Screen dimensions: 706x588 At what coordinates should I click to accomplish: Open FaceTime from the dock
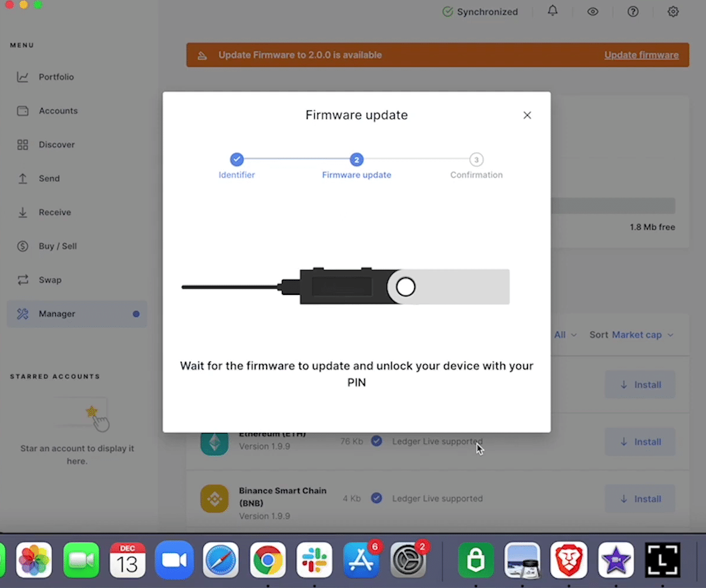pyautogui.click(x=81, y=560)
